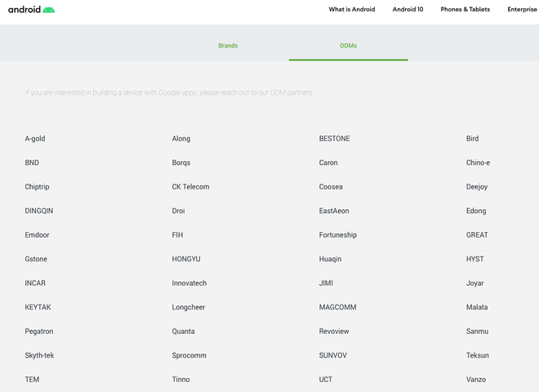This screenshot has height=392, width=539.
Task: Select the Coosea partner
Action: coord(331,187)
